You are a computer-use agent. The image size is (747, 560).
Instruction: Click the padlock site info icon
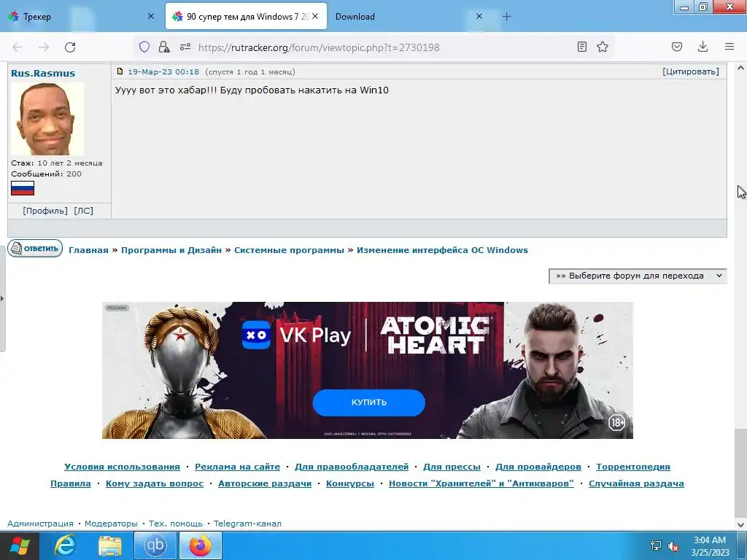click(x=164, y=47)
